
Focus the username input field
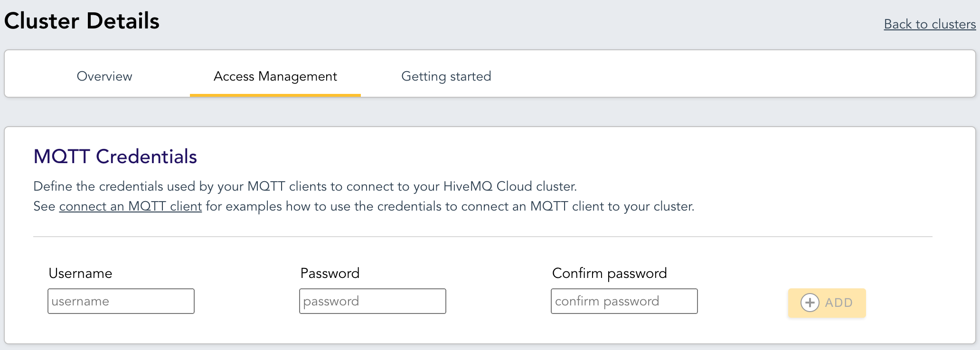121,301
